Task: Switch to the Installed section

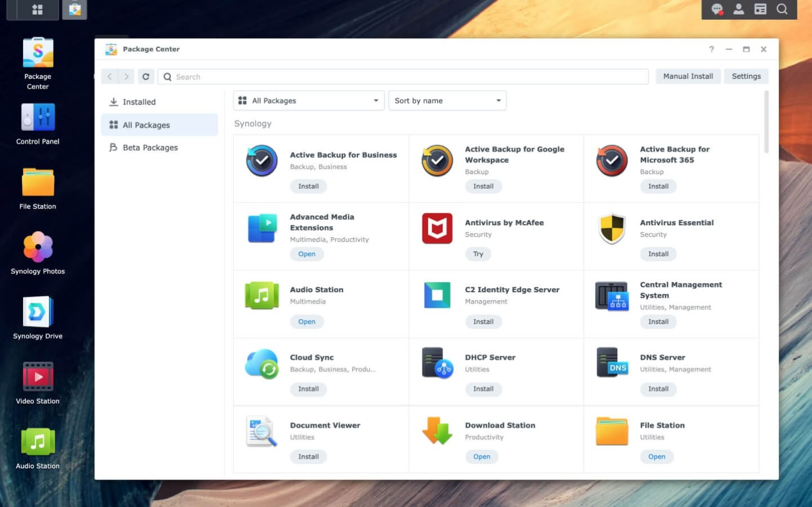Action: (139, 102)
